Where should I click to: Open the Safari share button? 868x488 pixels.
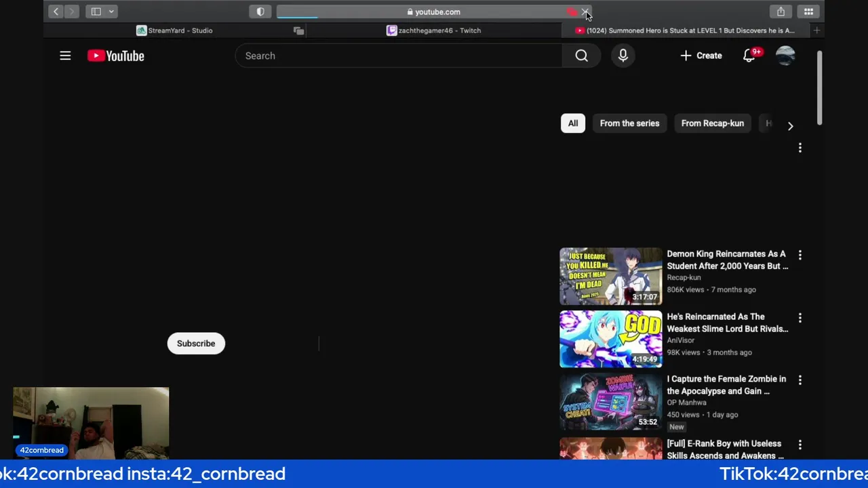click(x=781, y=12)
